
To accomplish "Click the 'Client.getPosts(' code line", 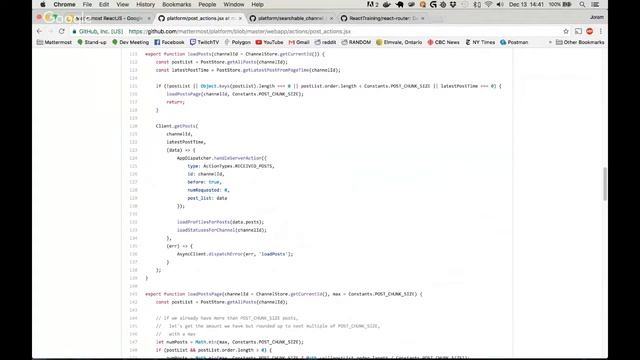I will click(177, 126).
